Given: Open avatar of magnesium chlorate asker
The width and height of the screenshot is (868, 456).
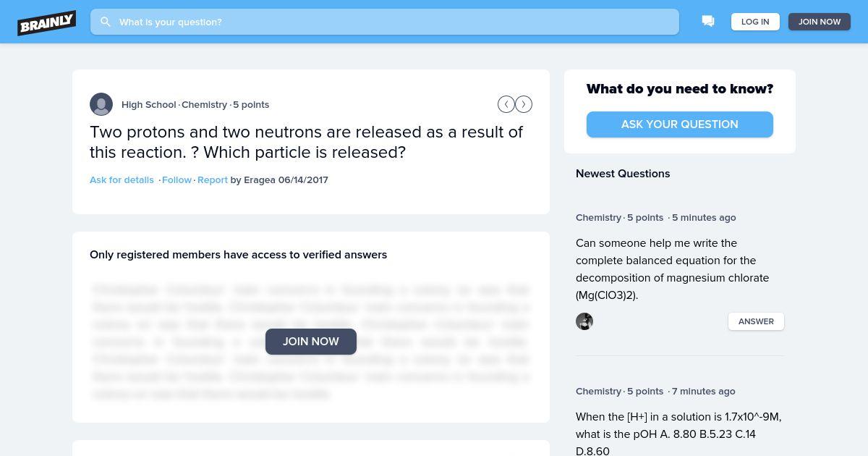Looking at the screenshot, I should [584, 321].
